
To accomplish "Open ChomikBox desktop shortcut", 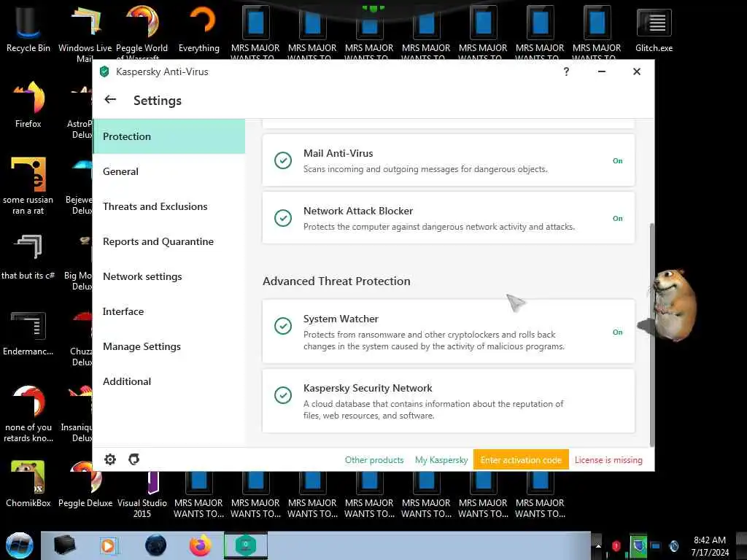I will point(28,483).
